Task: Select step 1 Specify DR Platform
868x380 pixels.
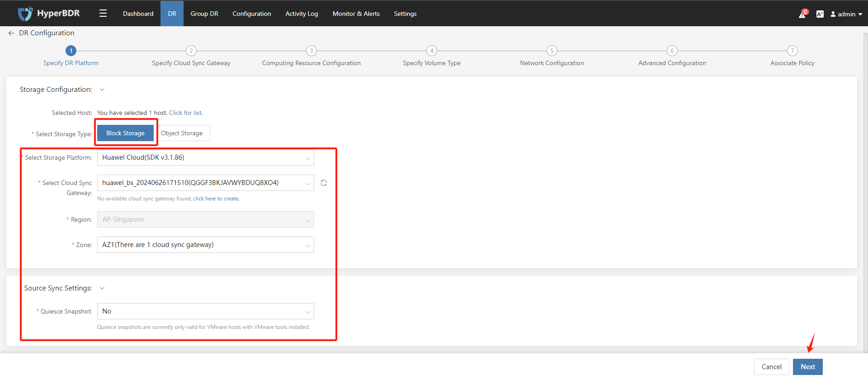Action: tap(71, 56)
